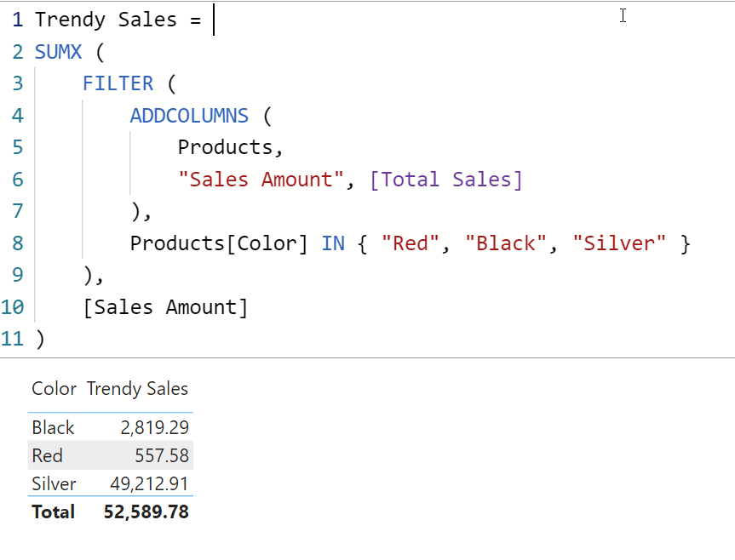Viewport: 735px width, 560px height.
Task: Click the Products[Color] column reference
Action: point(219,243)
